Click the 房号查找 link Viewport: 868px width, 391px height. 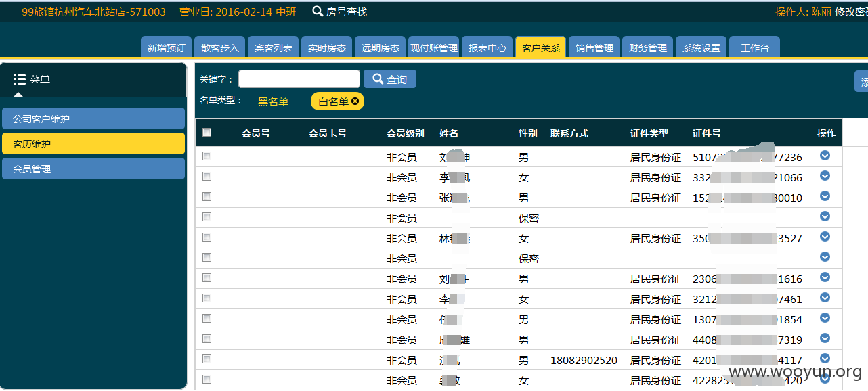pyautogui.click(x=347, y=11)
